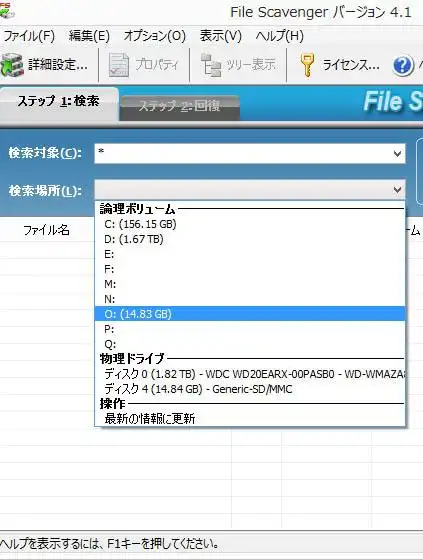The height and width of the screenshot is (560, 423).
Task: Select highlighted volume O: (14.83 GB)
Action: click(250, 314)
